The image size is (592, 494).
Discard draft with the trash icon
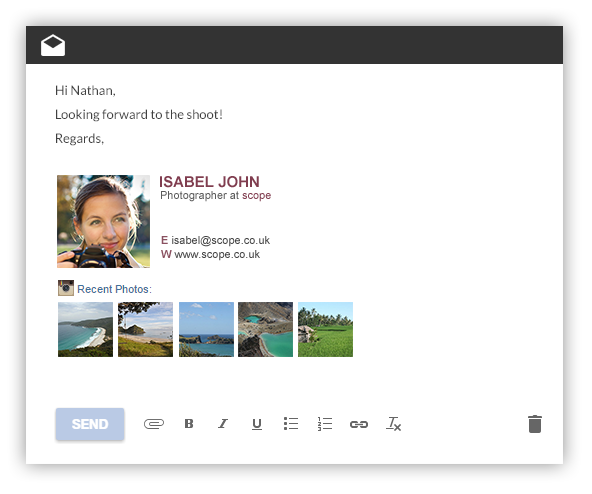click(535, 424)
